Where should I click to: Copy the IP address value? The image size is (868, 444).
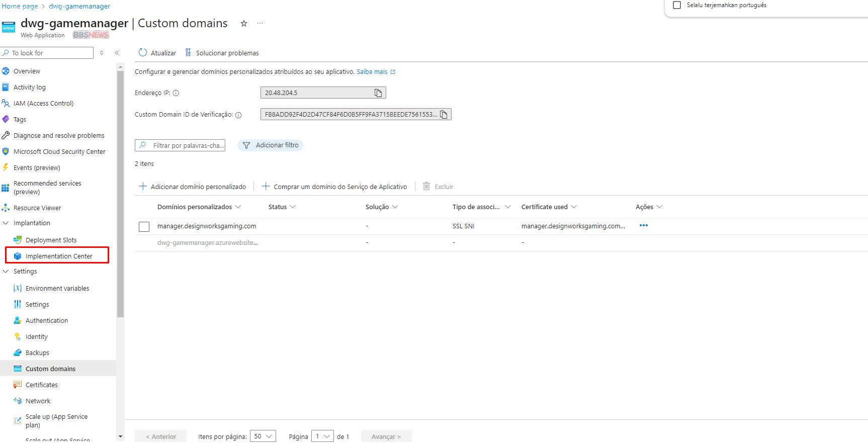click(x=378, y=93)
